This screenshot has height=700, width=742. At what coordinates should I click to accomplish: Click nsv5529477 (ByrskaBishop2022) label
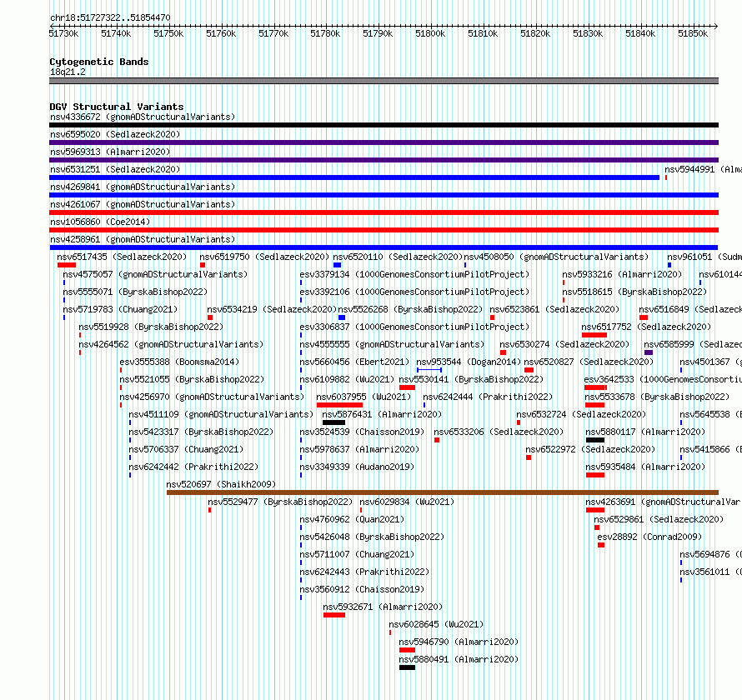tap(280, 502)
